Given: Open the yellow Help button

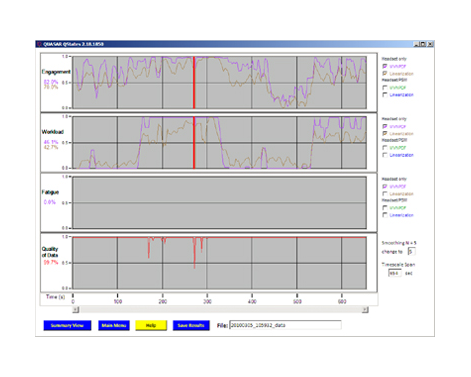Looking at the screenshot, I should 151,325.
